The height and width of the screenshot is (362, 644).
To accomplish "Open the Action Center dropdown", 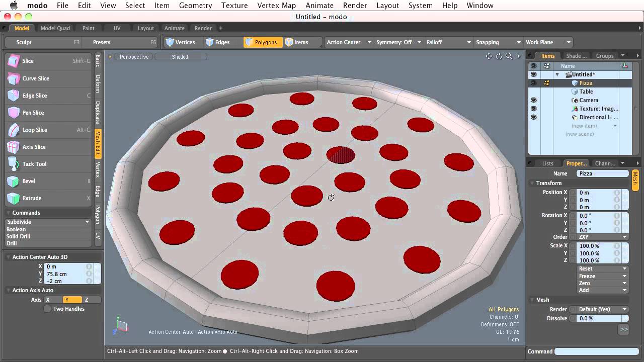I will (x=349, y=42).
